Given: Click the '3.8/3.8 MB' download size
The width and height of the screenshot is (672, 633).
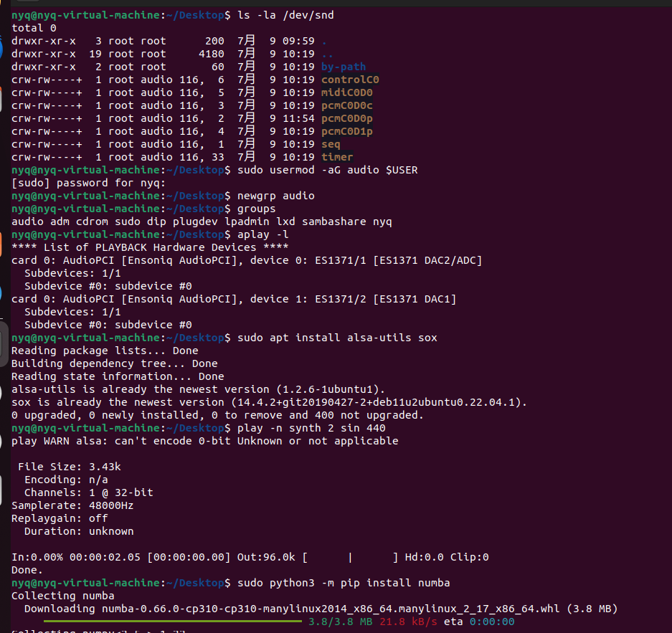Looking at the screenshot, I should point(340,622).
